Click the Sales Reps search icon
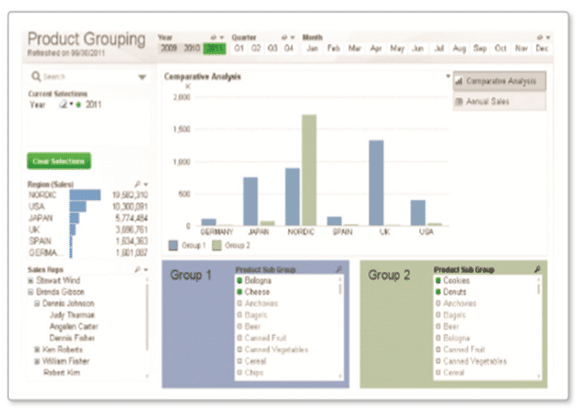This screenshot has width=578, height=414. point(137,269)
